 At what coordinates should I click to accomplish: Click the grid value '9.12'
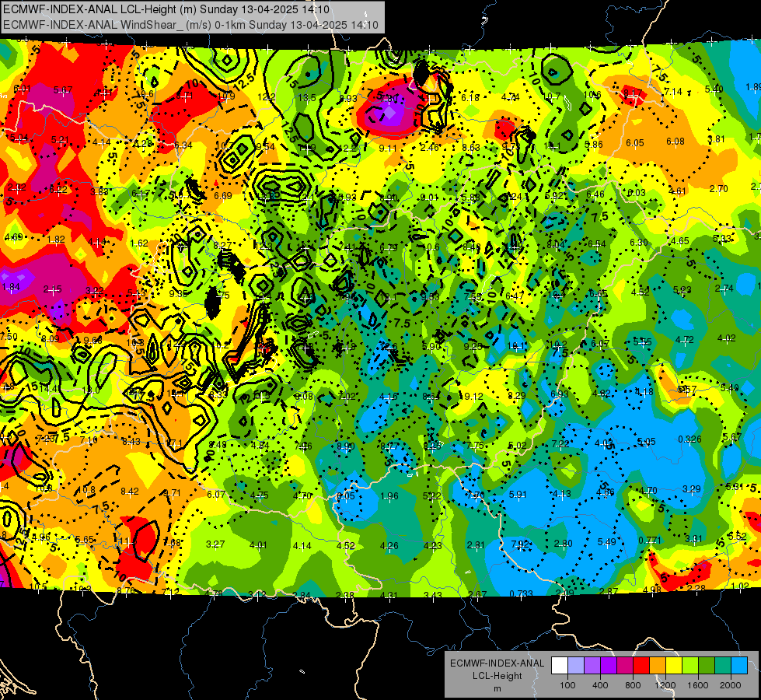click(x=473, y=397)
